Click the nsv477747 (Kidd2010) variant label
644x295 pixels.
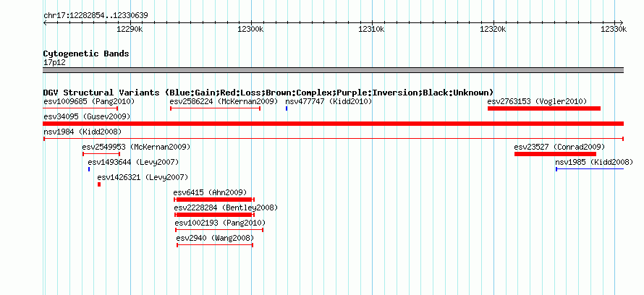[x=329, y=101]
